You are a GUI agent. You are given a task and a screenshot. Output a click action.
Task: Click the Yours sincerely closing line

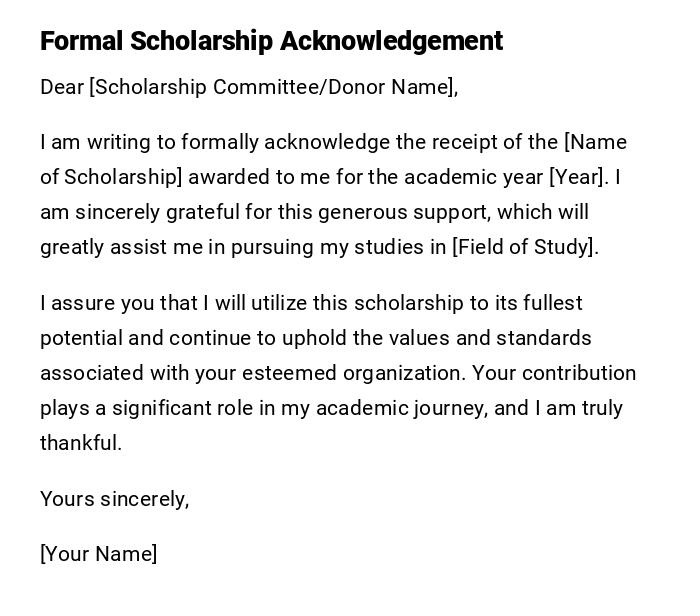(x=114, y=498)
